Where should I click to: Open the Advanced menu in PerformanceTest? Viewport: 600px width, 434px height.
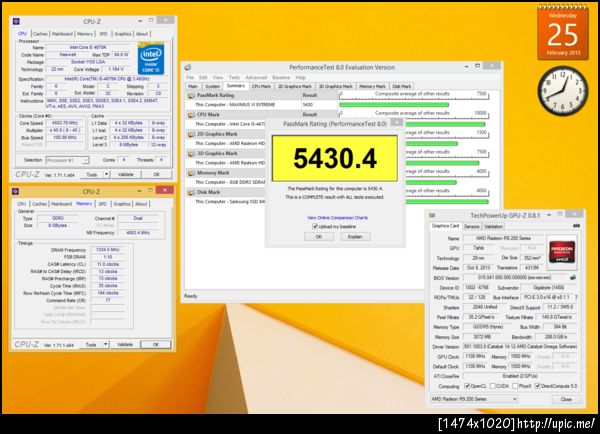coord(256,77)
